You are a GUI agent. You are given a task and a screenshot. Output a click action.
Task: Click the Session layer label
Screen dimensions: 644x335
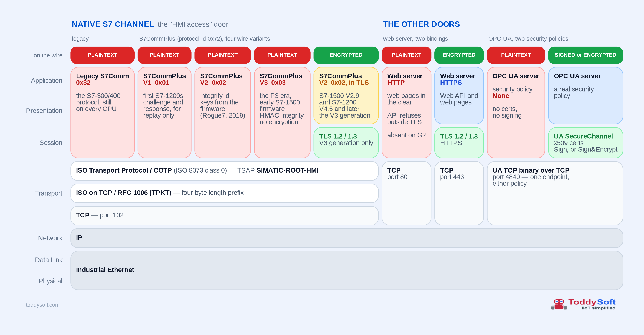point(51,143)
